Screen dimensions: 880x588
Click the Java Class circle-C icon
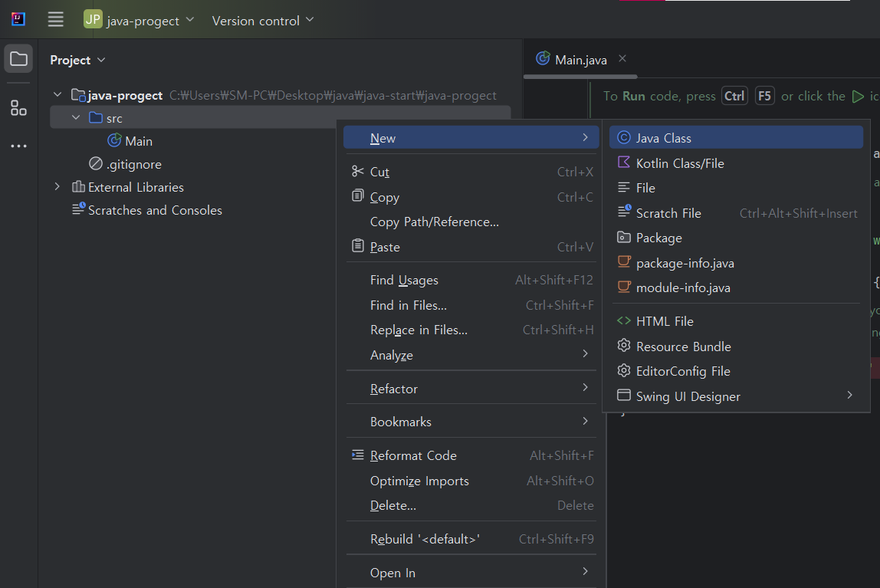click(623, 137)
